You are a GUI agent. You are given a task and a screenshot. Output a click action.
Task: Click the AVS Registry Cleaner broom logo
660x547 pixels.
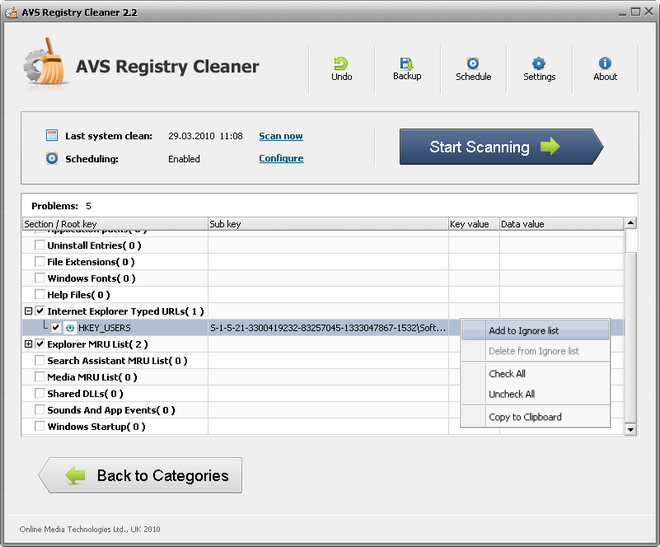pos(45,62)
